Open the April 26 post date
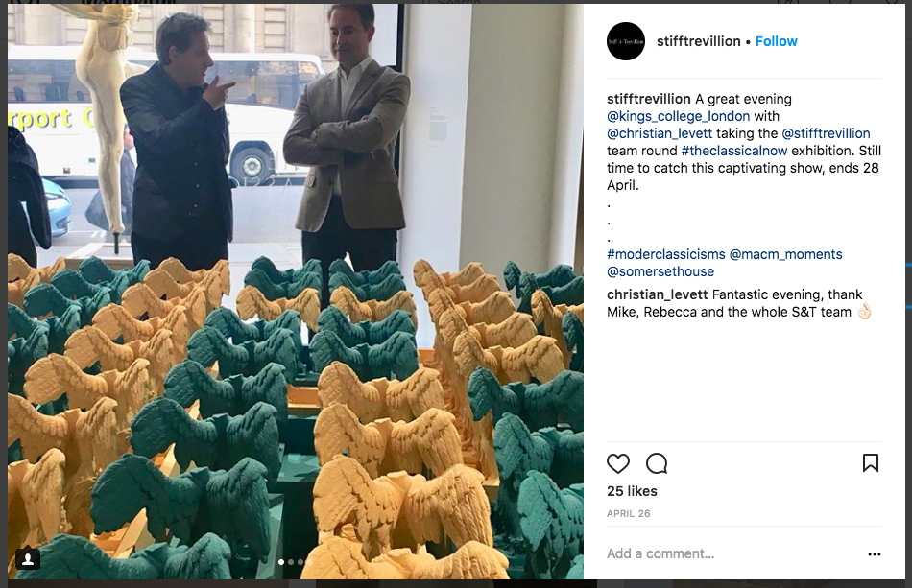 [628, 513]
